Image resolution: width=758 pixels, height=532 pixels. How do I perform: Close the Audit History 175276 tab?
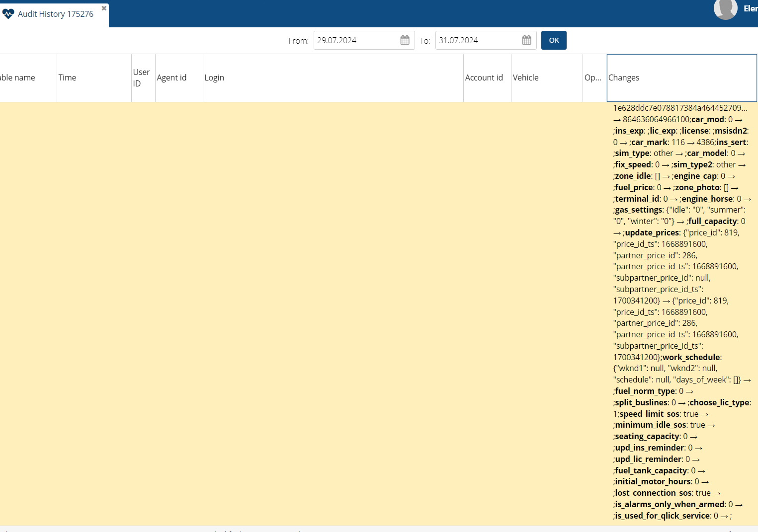(x=104, y=8)
